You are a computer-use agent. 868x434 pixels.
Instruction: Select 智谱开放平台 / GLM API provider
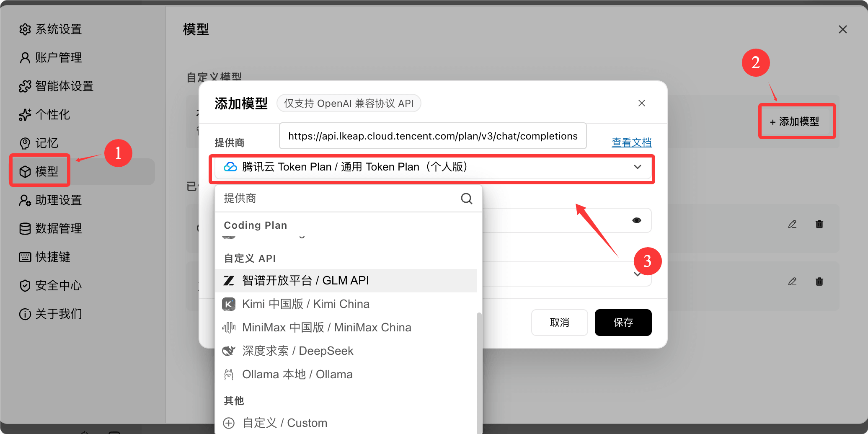(x=346, y=281)
